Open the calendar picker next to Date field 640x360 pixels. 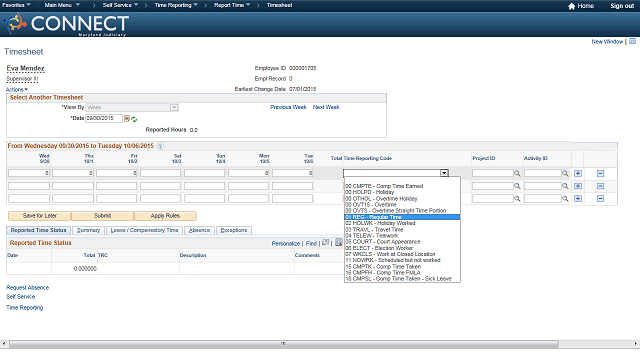point(127,119)
